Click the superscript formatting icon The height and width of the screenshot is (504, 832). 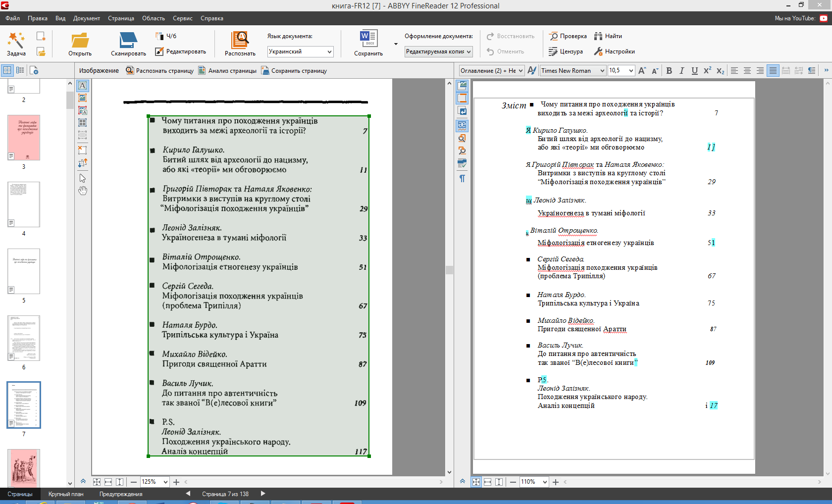tap(707, 71)
